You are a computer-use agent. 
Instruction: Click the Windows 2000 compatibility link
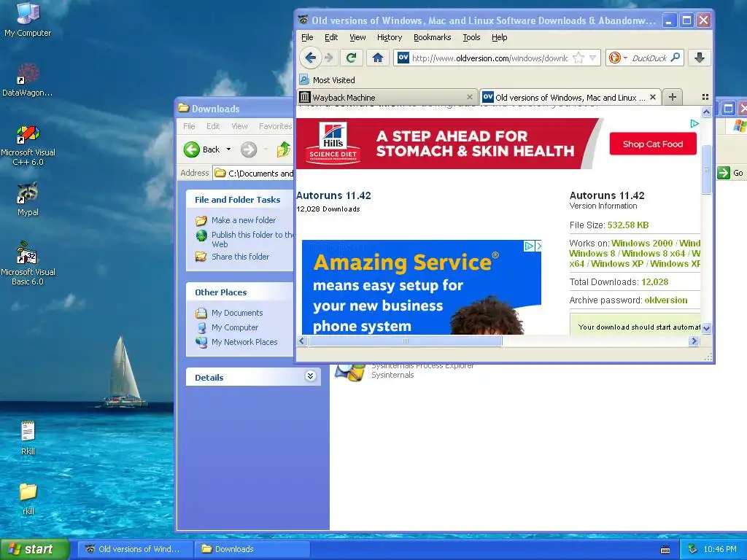642,244
